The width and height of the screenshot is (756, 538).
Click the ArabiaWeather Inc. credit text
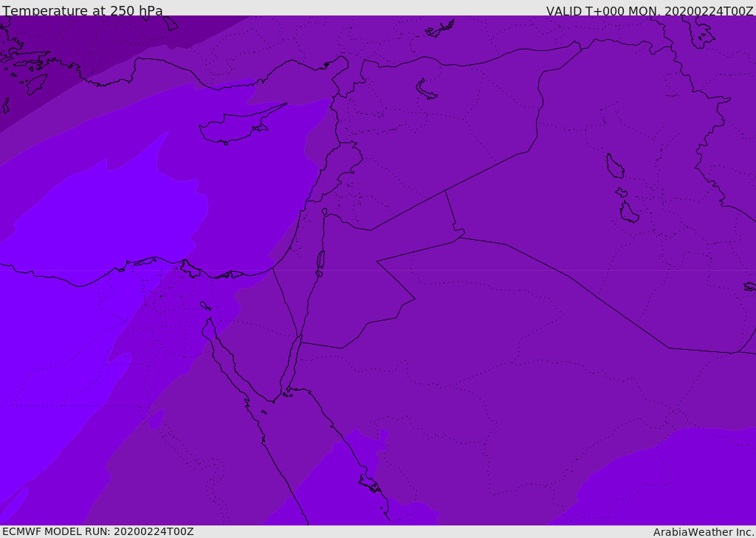pyautogui.click(x=704, y=532)
